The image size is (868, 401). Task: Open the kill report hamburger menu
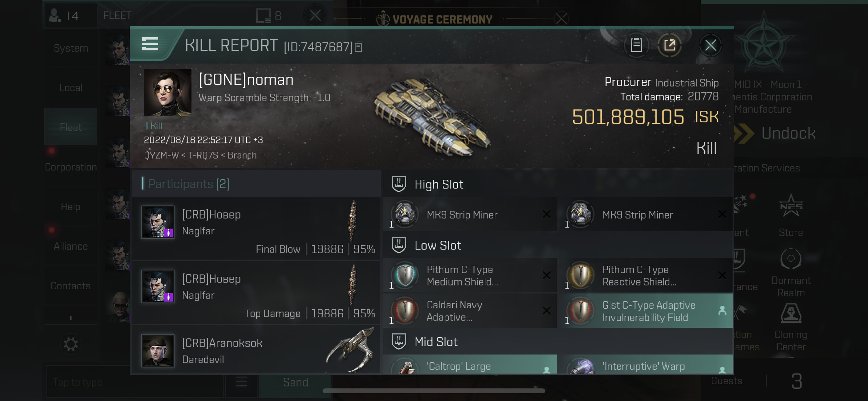pos(150,44)
